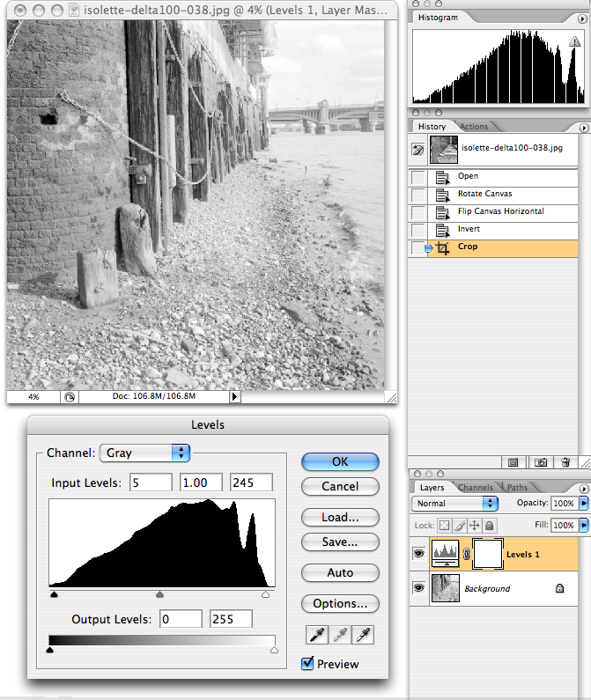This screenshot has height=700, width=591.
Task: Click the input white point slider
Action: (x=265, y=594)
